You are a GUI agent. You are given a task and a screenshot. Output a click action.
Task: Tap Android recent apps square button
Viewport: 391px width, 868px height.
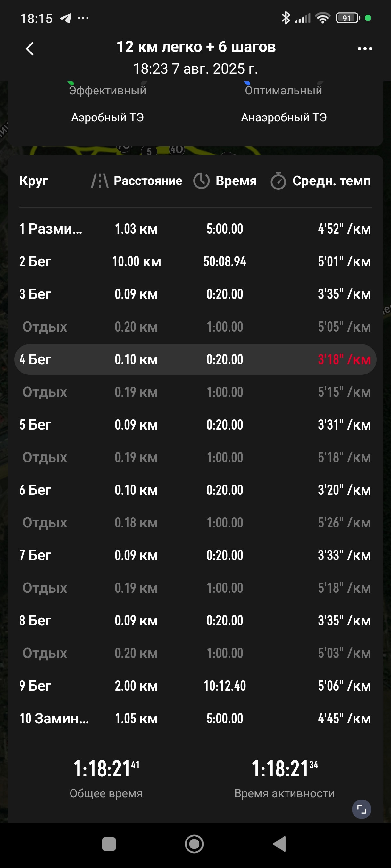[x=109, y=844]
